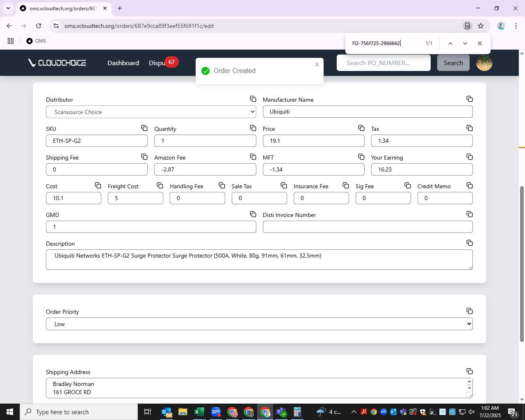Close the find-in-page bar

click(x=480, y=43)
